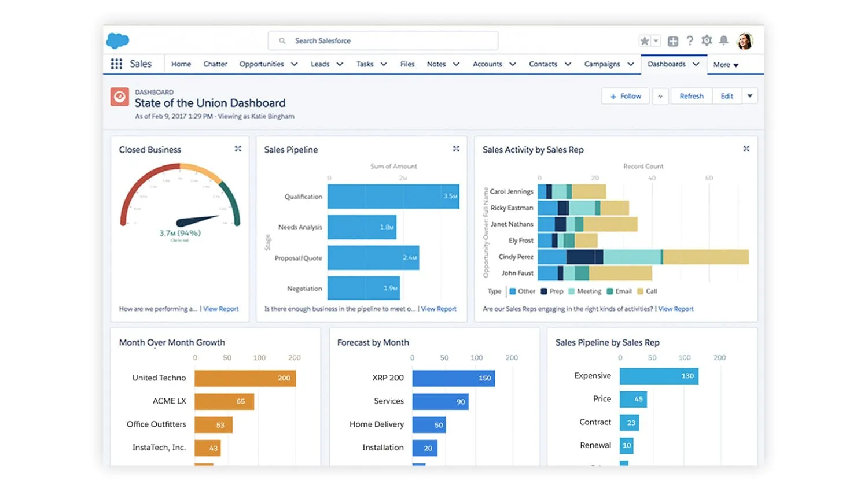This screenshot has width=868, height=488.
Task: Expand the Campaigns tab chevron
Action: (x=631, y=64)
